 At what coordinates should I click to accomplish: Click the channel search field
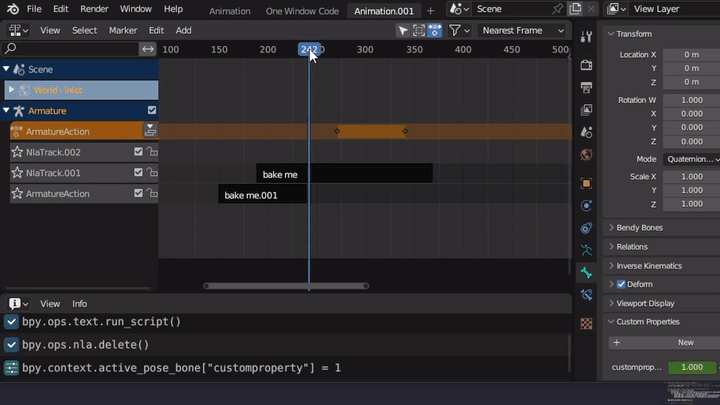(x=70, y=49)
